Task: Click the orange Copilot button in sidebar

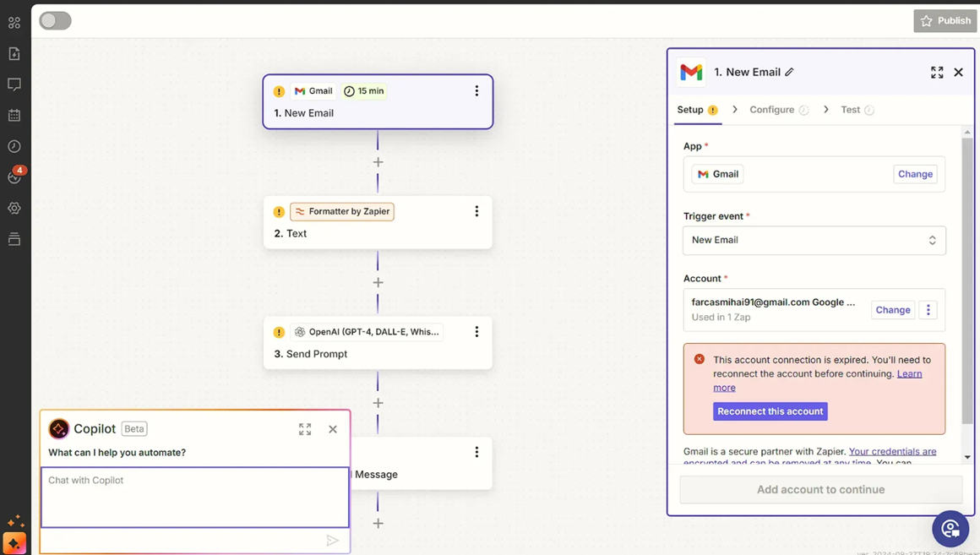Action: (x=14, y=543)
